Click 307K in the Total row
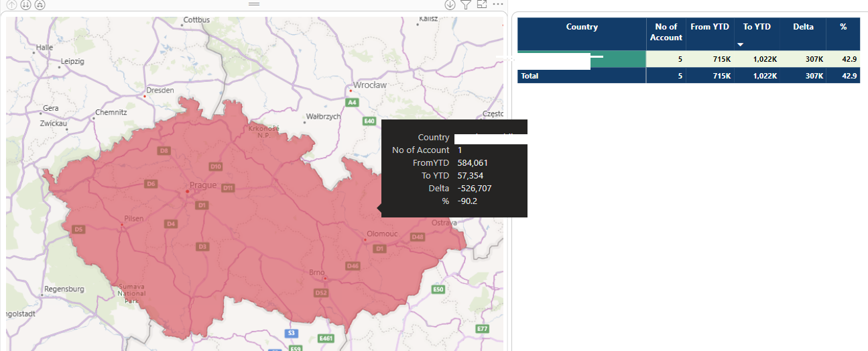868x351 pixels. coord(814,76)
